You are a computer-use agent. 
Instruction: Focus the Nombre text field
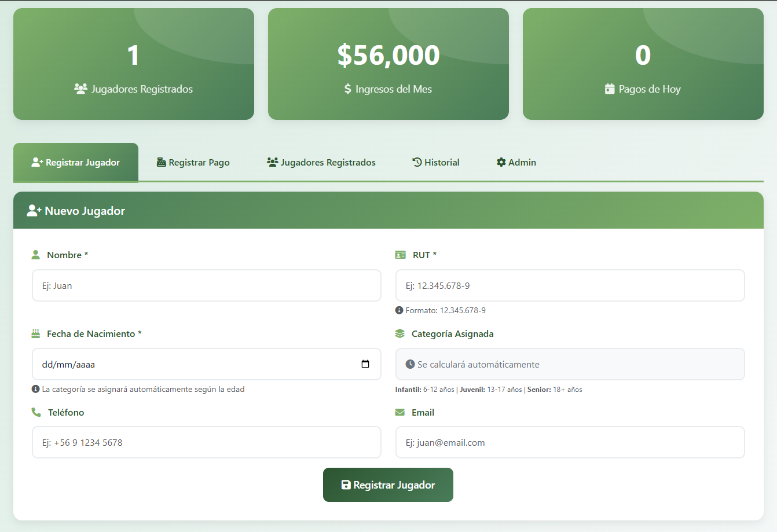pos(206,285)
